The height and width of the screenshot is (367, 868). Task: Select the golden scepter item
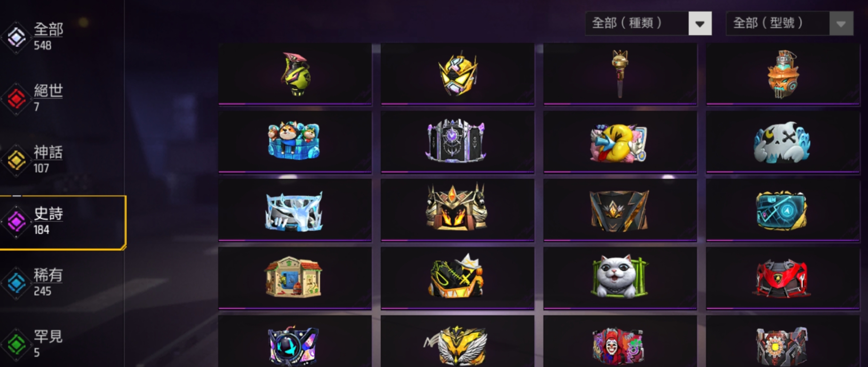(620, 73)
